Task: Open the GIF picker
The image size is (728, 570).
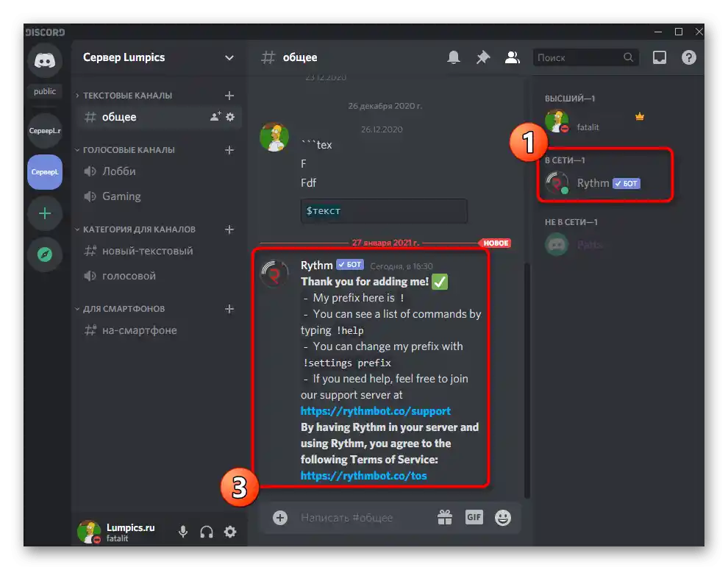Action: [474, 517]
